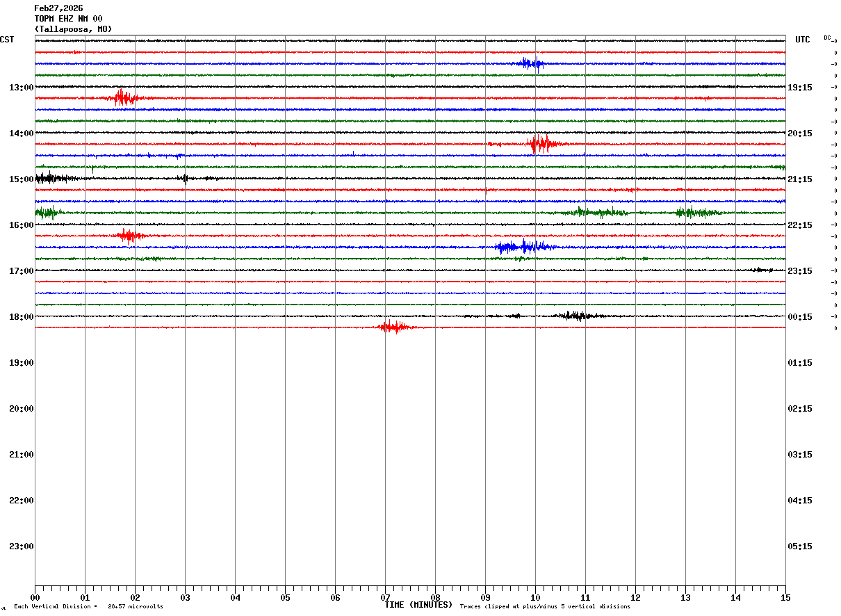Click the 'Traces clipped at plus/minus 5 vertical divisions' note
The image size is (841, 616).
tap(545, 607)
